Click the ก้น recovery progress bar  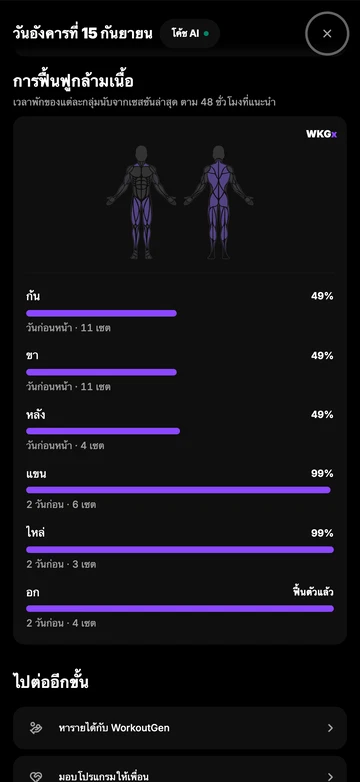coord(101,313)
